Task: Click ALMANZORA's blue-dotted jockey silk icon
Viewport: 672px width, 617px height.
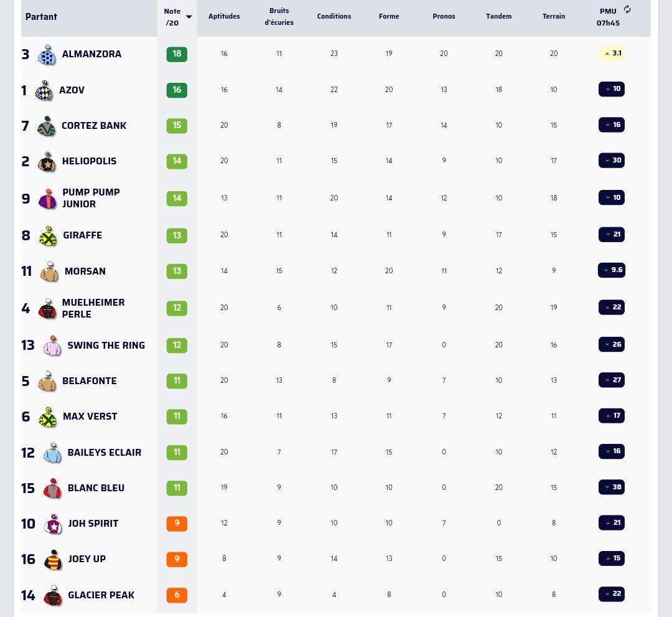Action: (x=47, y=55)
